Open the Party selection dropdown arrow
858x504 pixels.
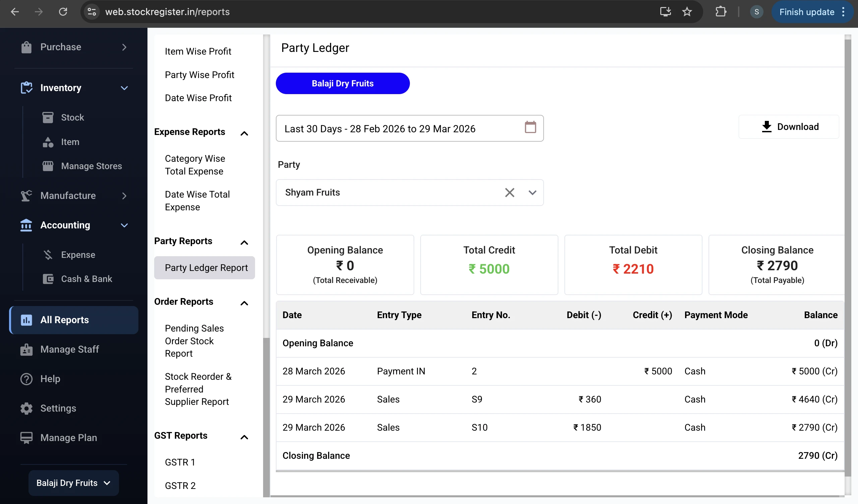tap(532, 192)
